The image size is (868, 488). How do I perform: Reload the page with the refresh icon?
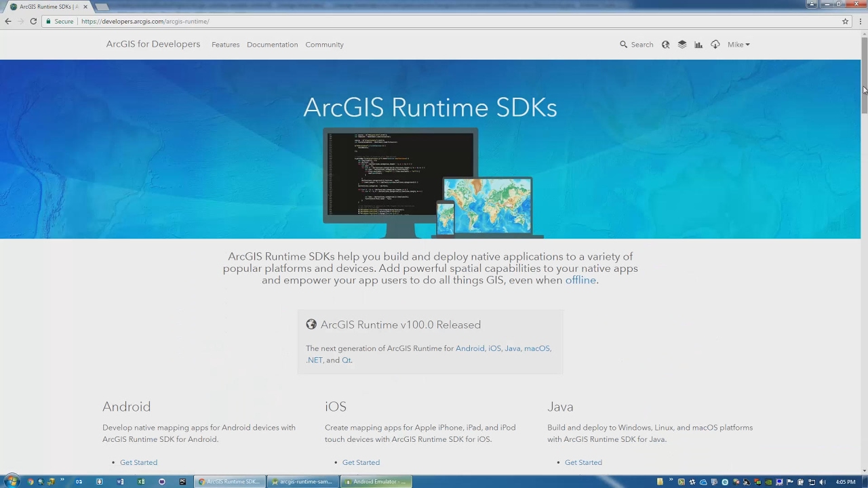33,22
